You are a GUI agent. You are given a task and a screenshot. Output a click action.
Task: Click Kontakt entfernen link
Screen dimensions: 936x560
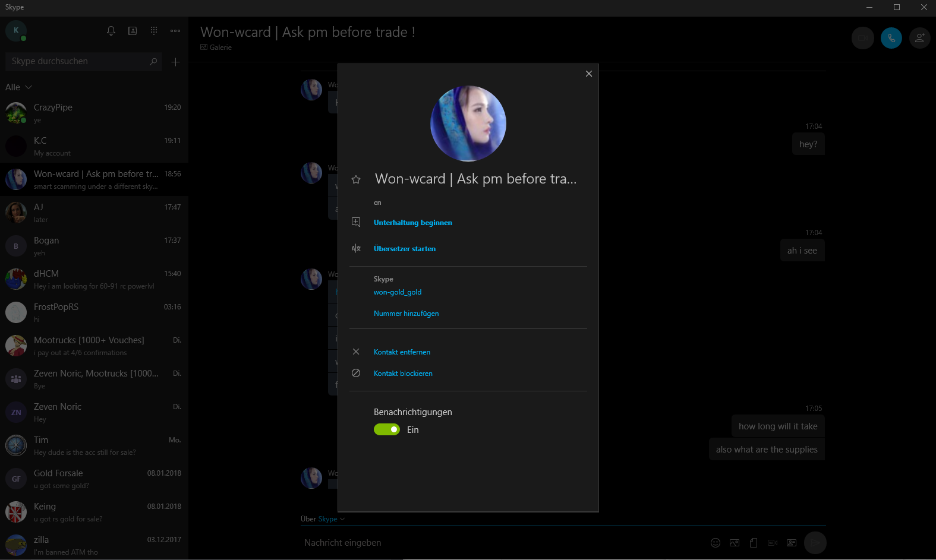point(402,352)
